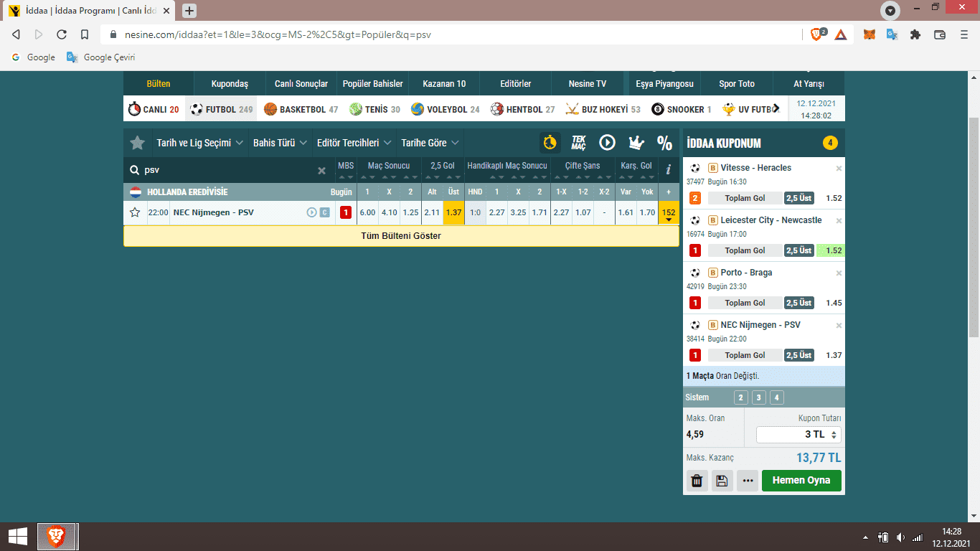Expand the Tarih ve Lig Seçimi dropdown
The image size is (980, 551).
tap(200, 143)
